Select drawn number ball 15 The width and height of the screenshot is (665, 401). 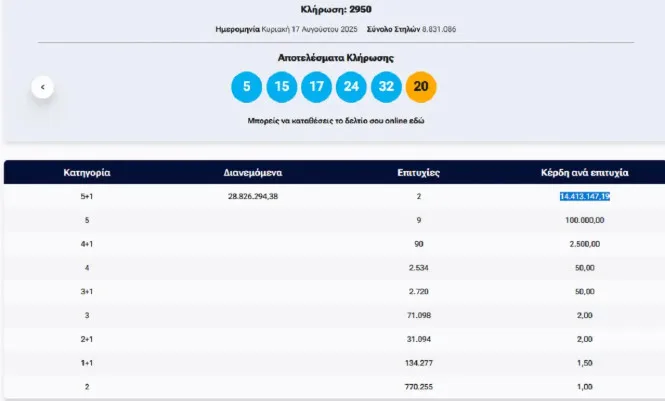(282, 87)
